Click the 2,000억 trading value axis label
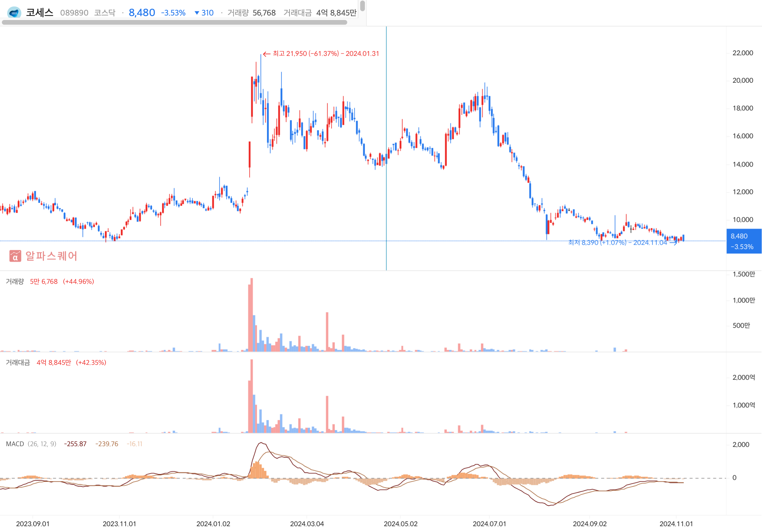This screenshot has height=532, width=762. [x=744, y=377]
